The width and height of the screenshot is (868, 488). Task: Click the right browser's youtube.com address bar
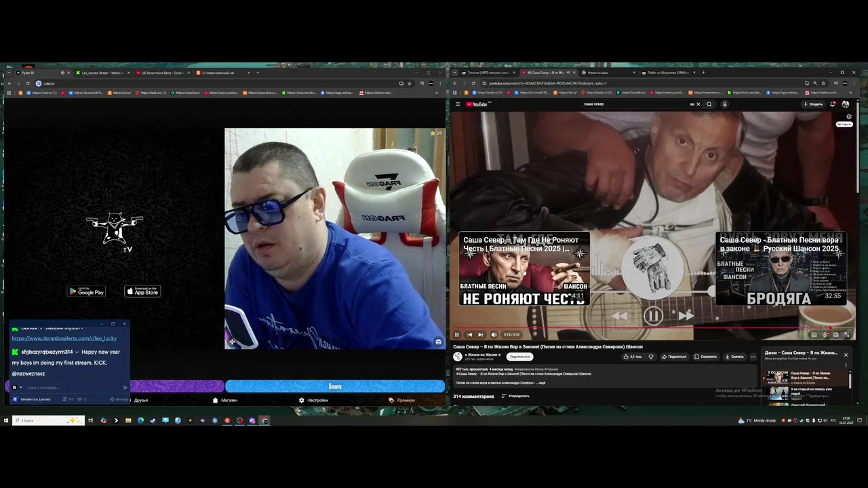[644, 83]
